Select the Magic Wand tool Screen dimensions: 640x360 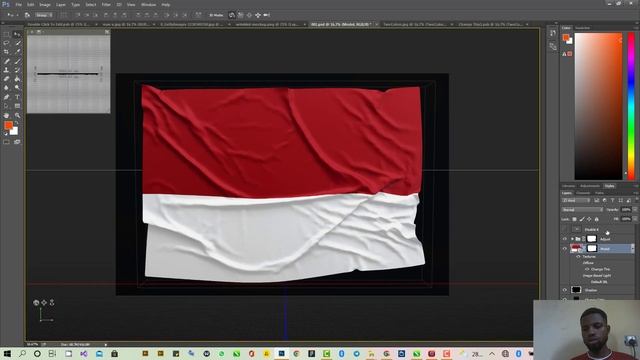[x=17, y=43]
